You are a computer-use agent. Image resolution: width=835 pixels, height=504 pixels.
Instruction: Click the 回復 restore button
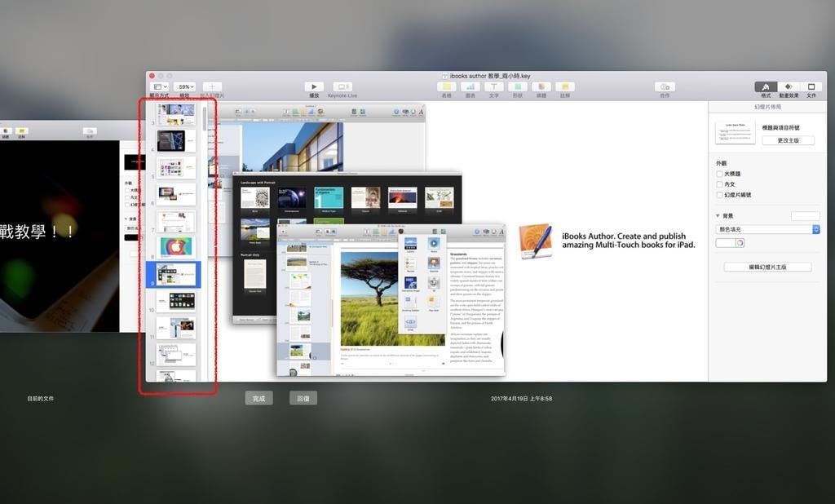click(303, 398)
